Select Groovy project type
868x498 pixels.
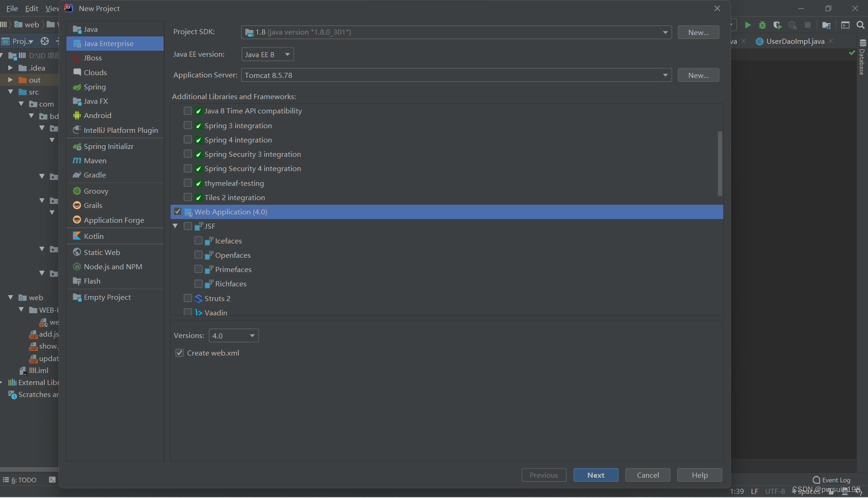115,191
